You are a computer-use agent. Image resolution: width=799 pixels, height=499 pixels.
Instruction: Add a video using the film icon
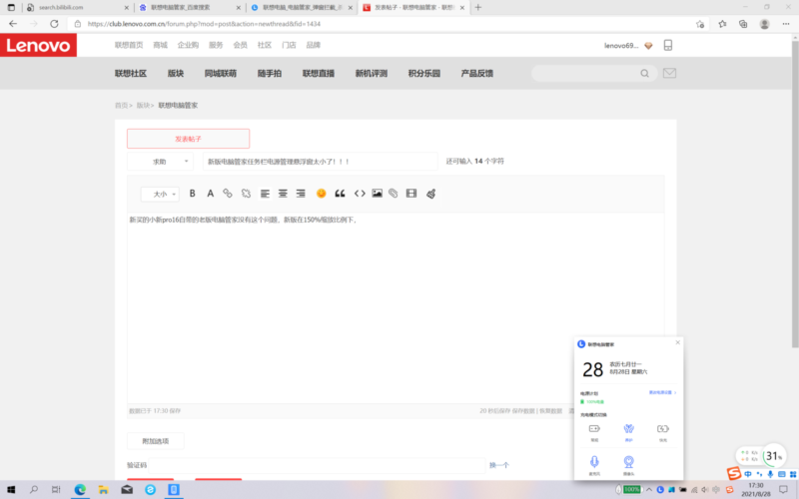click(x=411, y=193)
